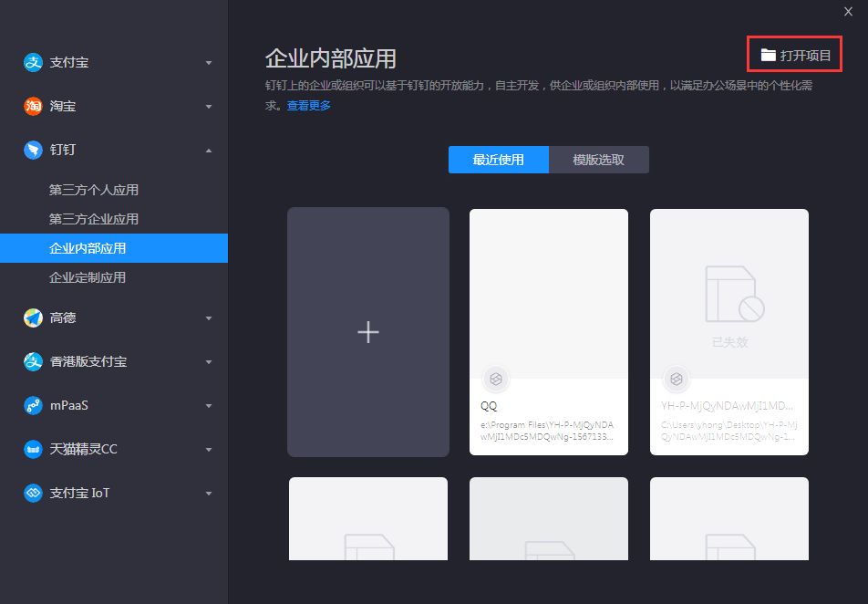Select 第三方个人应用 in the sidebar
This screenshot has height=604, width=868.
(x=94, y=190)
